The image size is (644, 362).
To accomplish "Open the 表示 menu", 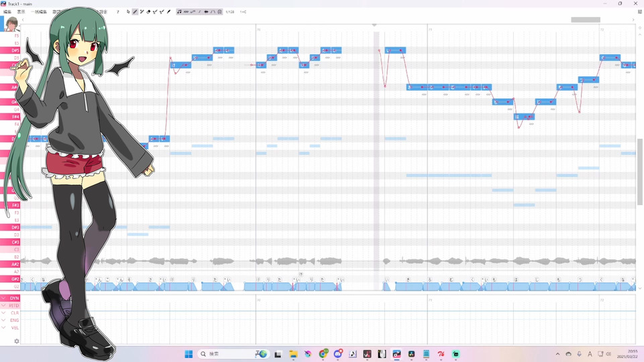I will tap(21, 12).
